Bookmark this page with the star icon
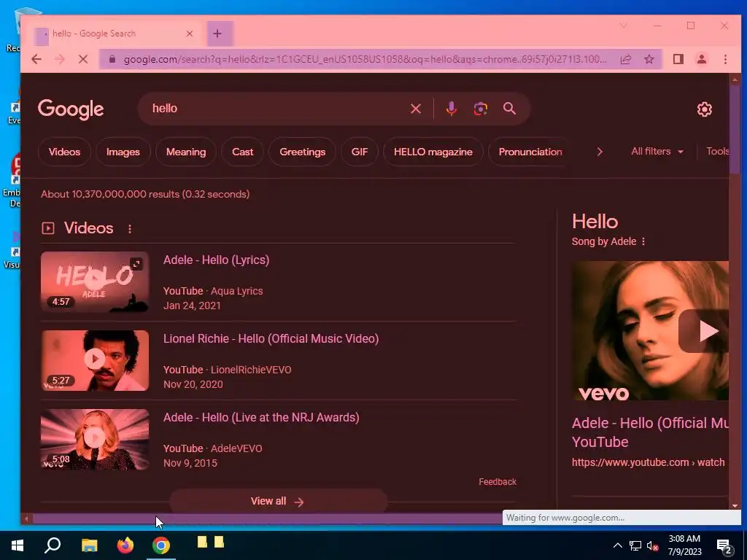Screen dimensions: 747x560 coord(649,59)
